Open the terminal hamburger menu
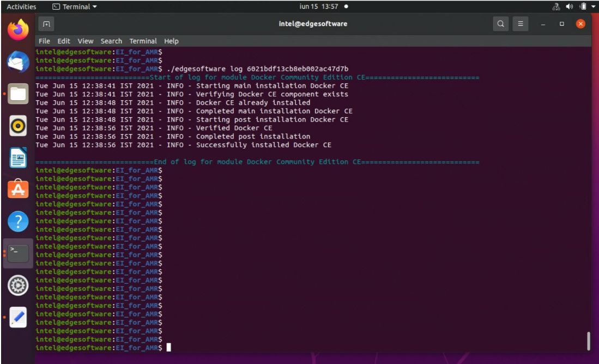Viewport: 599px width, 364px height. coord(521,23)
